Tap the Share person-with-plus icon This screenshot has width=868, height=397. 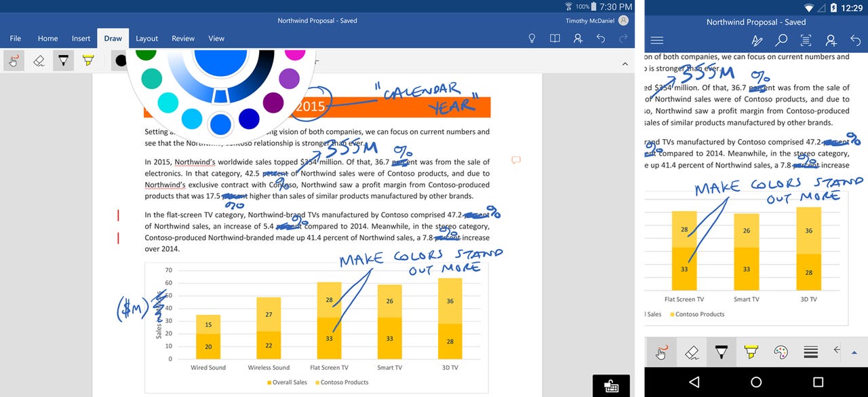pyautogui.click(x=578, y=39)
